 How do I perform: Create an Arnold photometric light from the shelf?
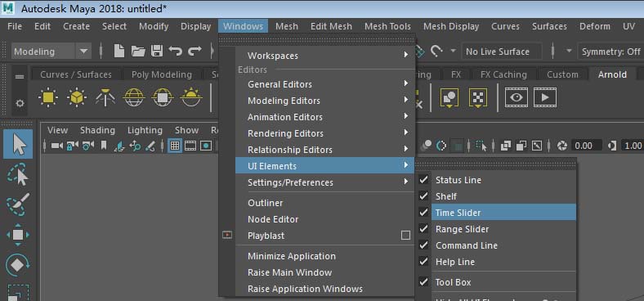pyautogui.click(x=105, y=97)
